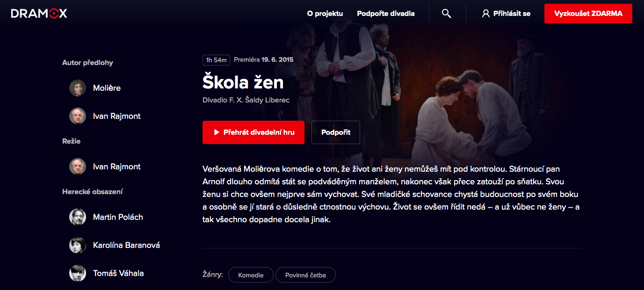
Task: Open the O projektu menu item
Action: (325, 14)
